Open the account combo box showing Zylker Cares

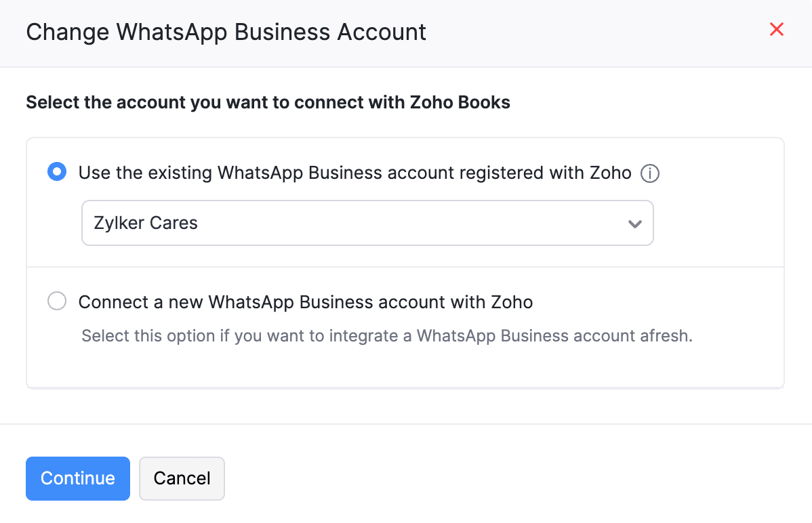(367, 223)
